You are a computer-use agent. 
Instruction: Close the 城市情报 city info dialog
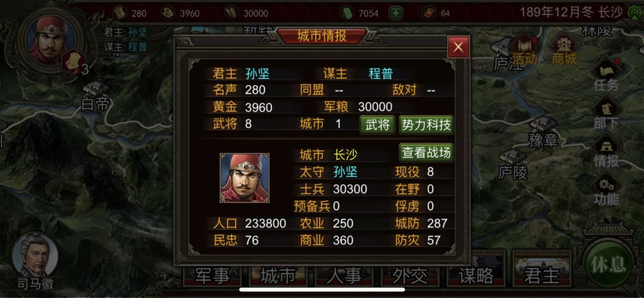[459, 47]
